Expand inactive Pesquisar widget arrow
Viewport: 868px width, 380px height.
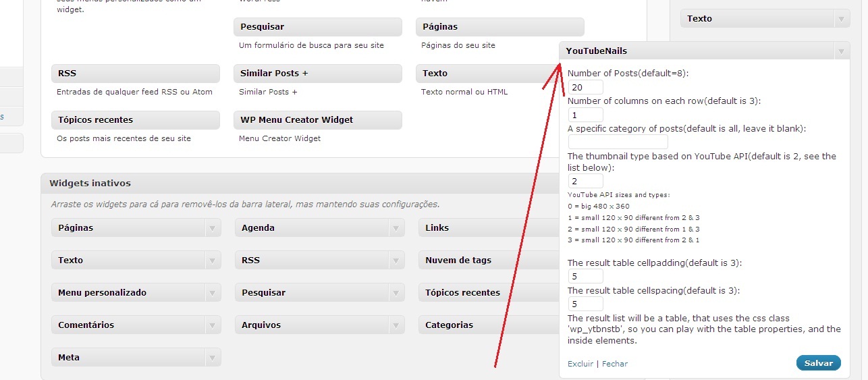tap(396, 293)
